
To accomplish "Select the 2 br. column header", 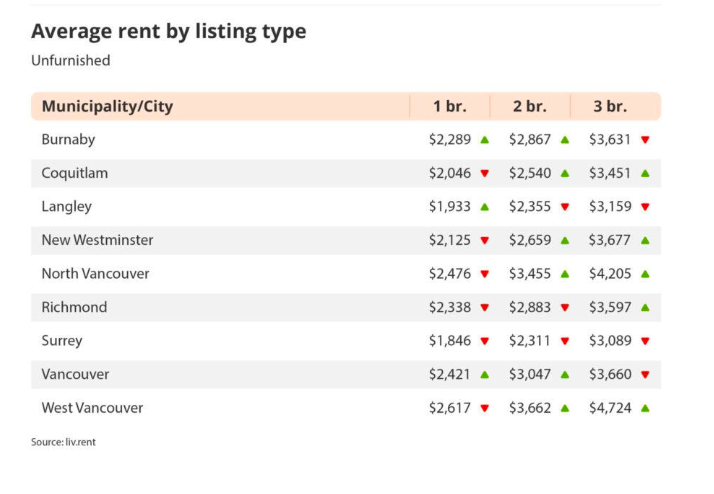I will coord(530,106).
